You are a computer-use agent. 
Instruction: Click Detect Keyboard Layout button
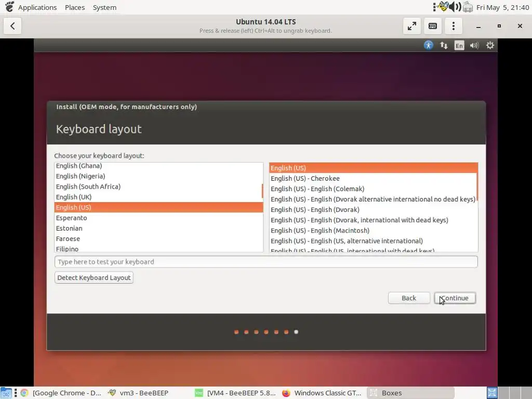(94, 277)
